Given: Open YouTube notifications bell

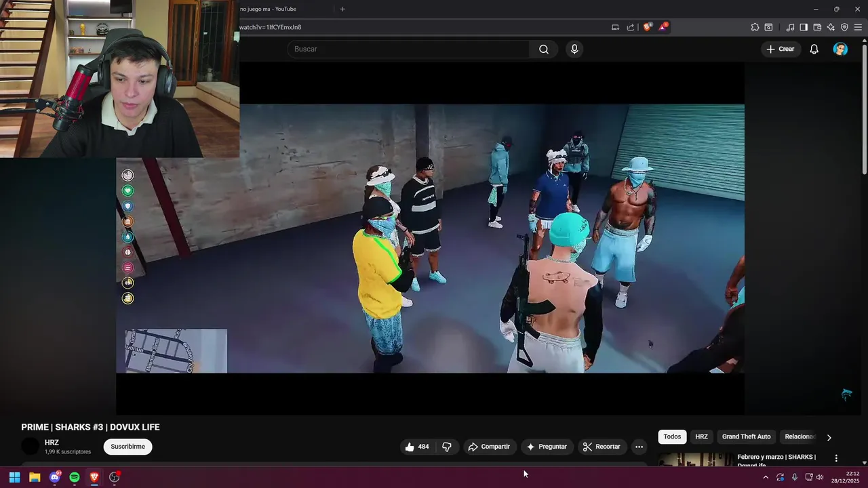Looking at the screenshot, I should tap(814, 49).
